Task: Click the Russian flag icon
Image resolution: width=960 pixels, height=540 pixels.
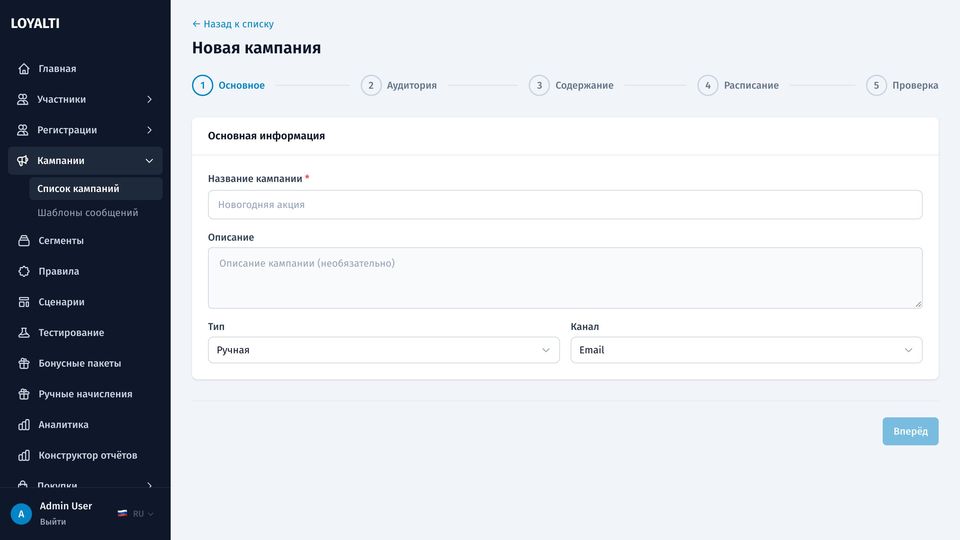Action: coord(122,514)
